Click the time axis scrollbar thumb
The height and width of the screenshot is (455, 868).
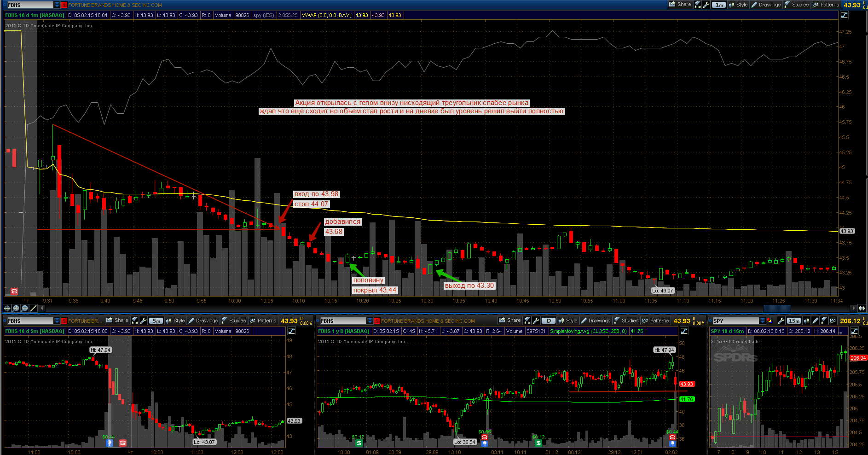click(777, 308)
